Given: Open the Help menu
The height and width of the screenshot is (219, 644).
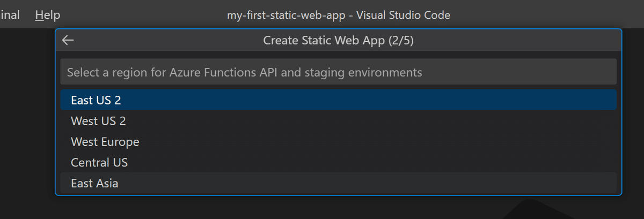Looking at the screenshot, I should tap(48, 15).
